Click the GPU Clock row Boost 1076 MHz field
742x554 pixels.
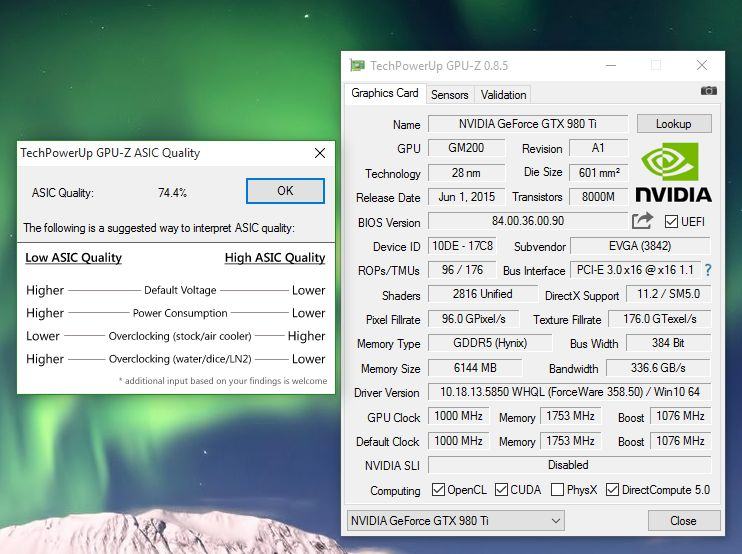[680, 416]
